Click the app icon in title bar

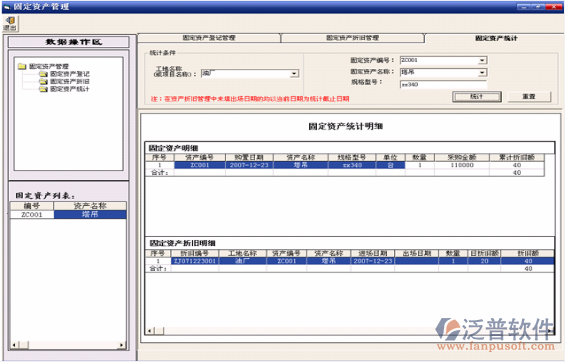click(x=7, y=7)
